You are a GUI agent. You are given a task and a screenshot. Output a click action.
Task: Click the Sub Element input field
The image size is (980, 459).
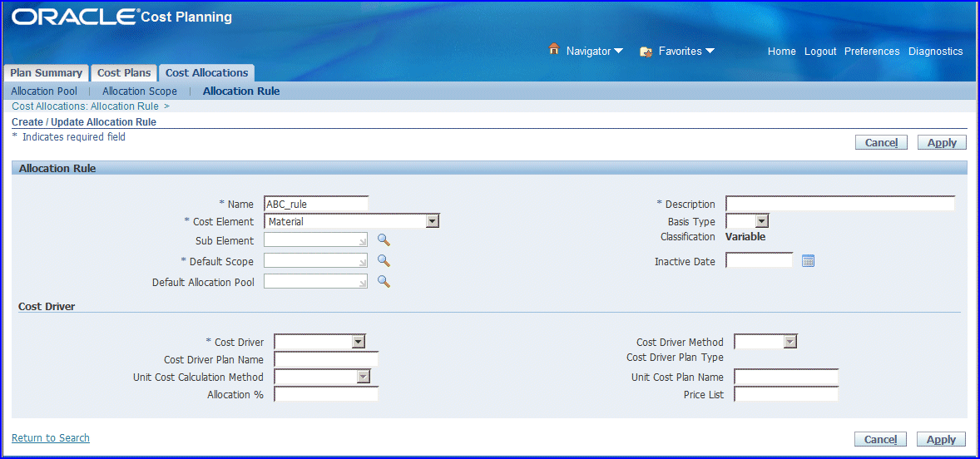(x=316, y=240)
